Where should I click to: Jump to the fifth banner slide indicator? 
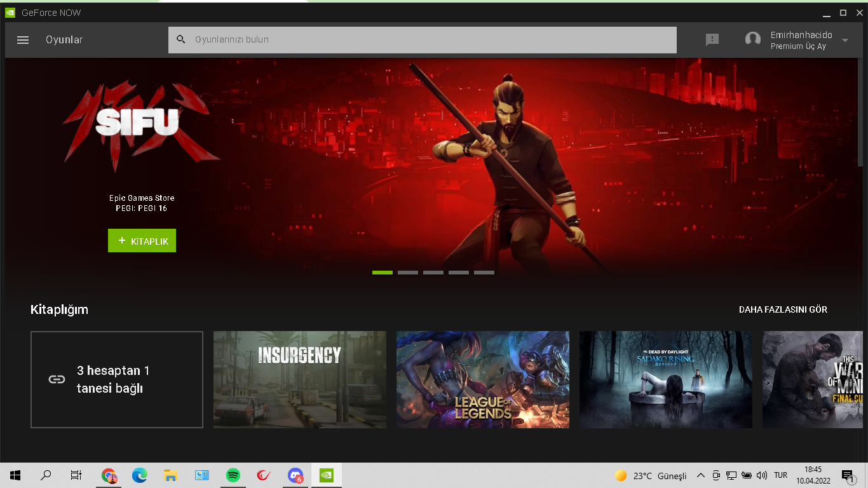pyautogui.click(x=484, y=273)
